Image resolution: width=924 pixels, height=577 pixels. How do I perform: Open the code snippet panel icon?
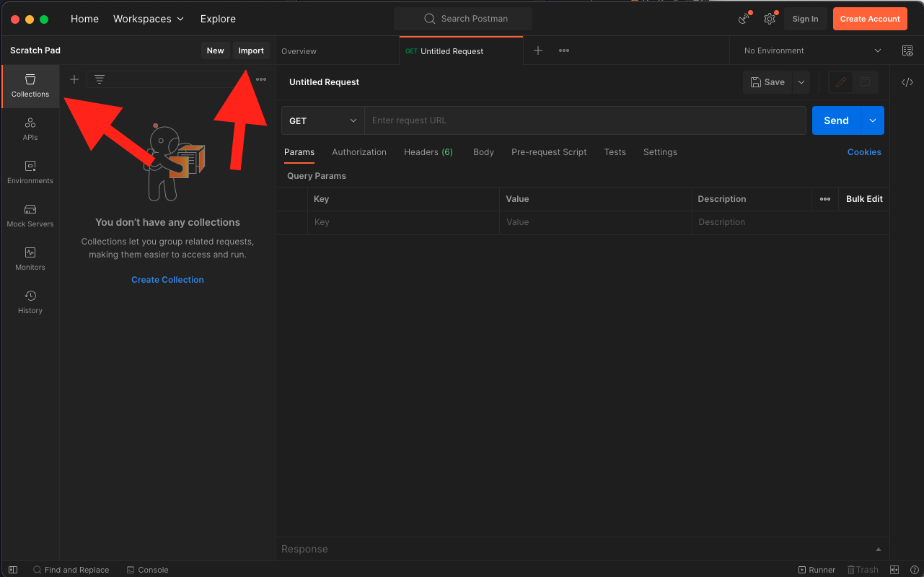[x=907, y=82]
